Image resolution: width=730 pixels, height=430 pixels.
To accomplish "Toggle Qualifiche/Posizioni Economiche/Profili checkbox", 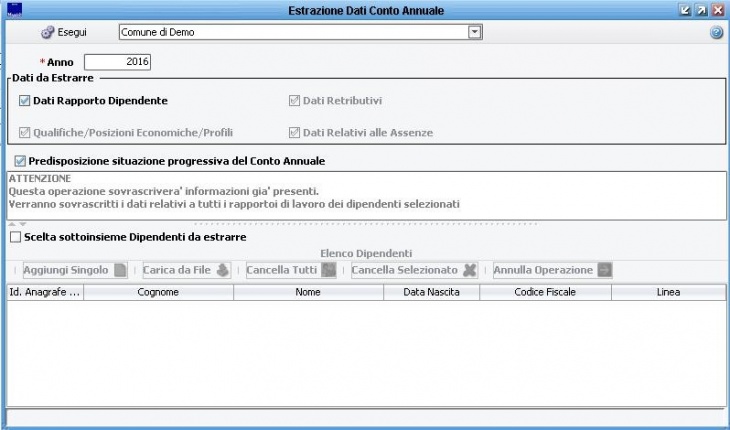I will coord(24,133).
